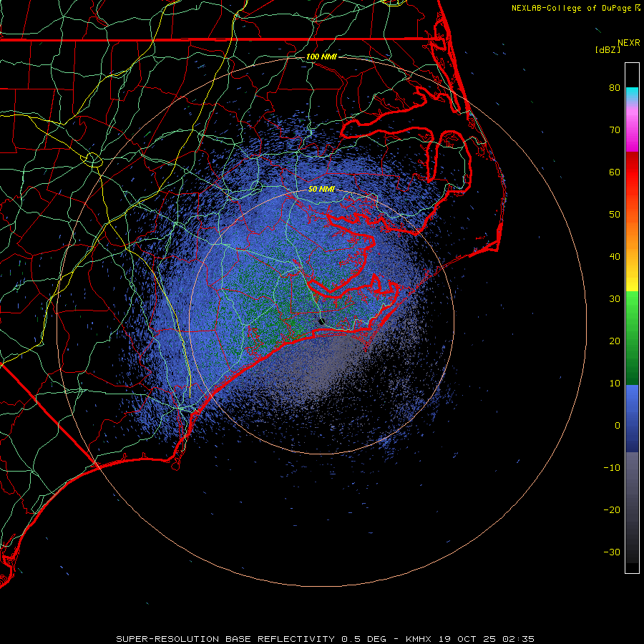Image resolution: width=644 pixels, height=644 pixels.
Task: Click the 0 value on the dBZ scale
Action: (618, 426)
